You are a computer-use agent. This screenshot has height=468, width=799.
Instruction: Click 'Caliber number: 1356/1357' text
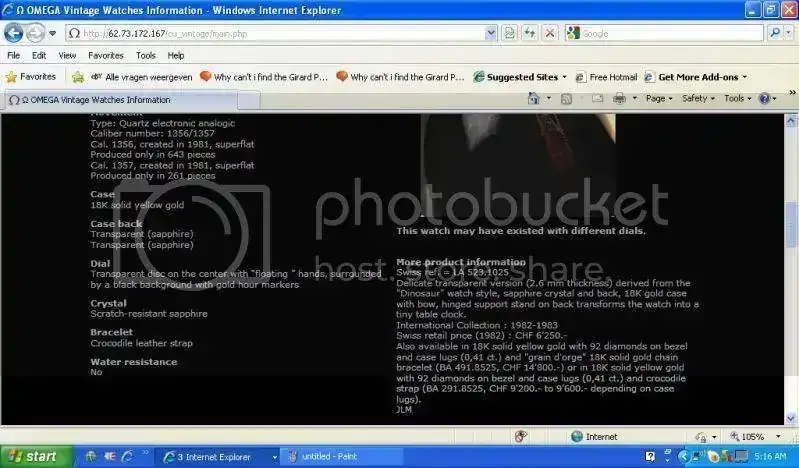click(x=152, y=133)
